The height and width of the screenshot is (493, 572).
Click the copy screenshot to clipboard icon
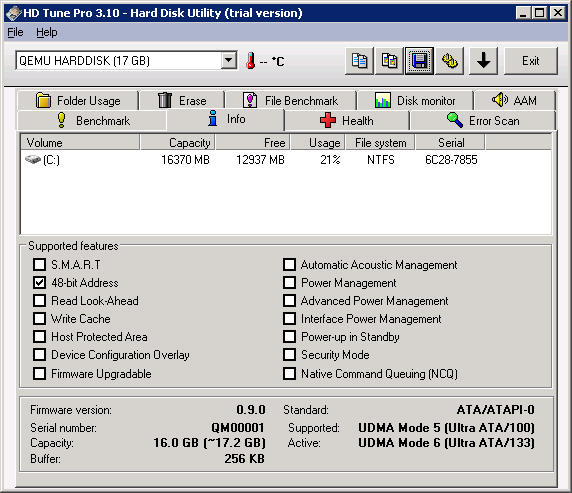389,61
